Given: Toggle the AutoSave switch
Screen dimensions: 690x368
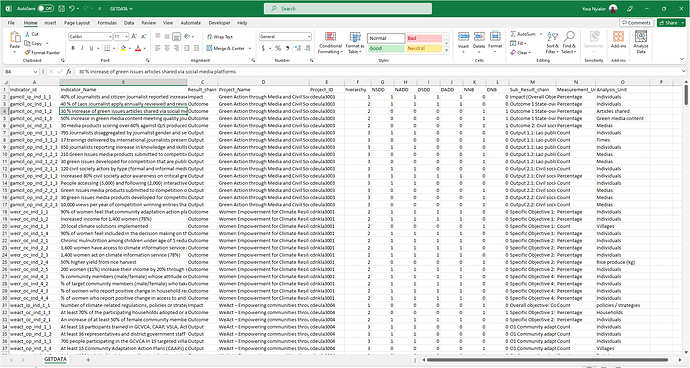Looking at the screenshot, I should tap(45, 8).
